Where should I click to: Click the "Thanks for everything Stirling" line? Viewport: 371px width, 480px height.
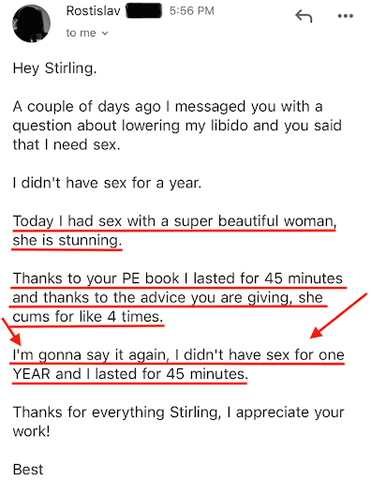[x=178, y=412]
